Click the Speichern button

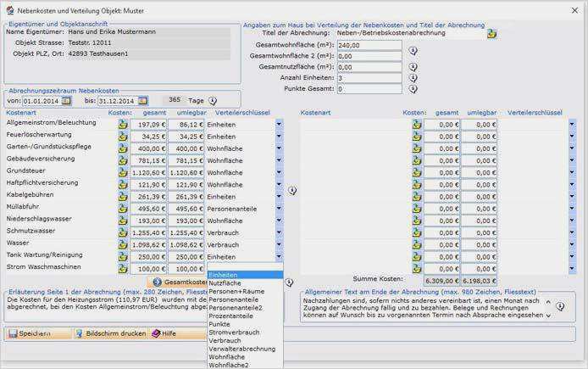point(38,333)
